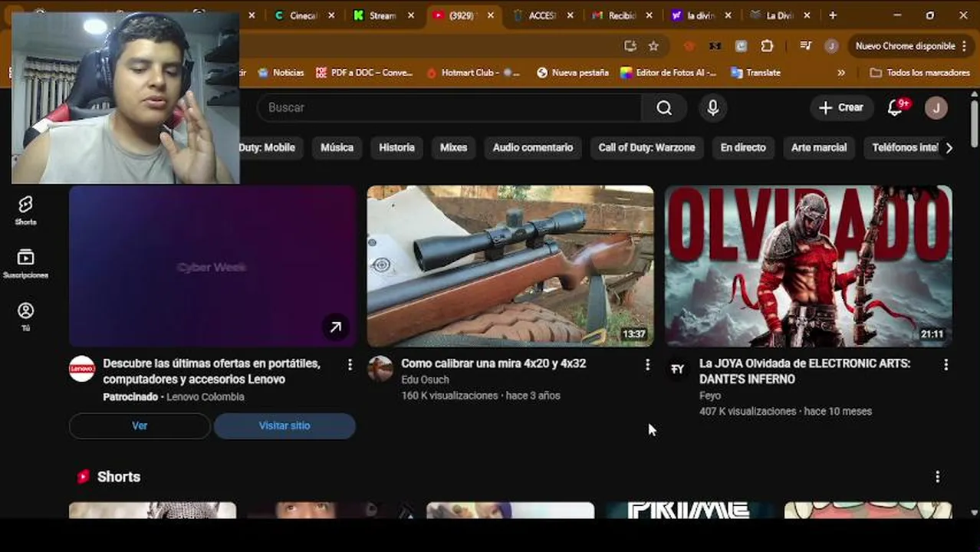Click the Feyo channel name
The width and height of the screenshot is (980, 552).
point(710,396)
